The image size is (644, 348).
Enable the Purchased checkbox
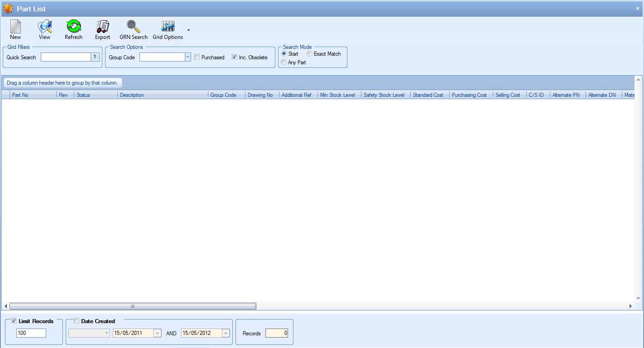[197, 57]
